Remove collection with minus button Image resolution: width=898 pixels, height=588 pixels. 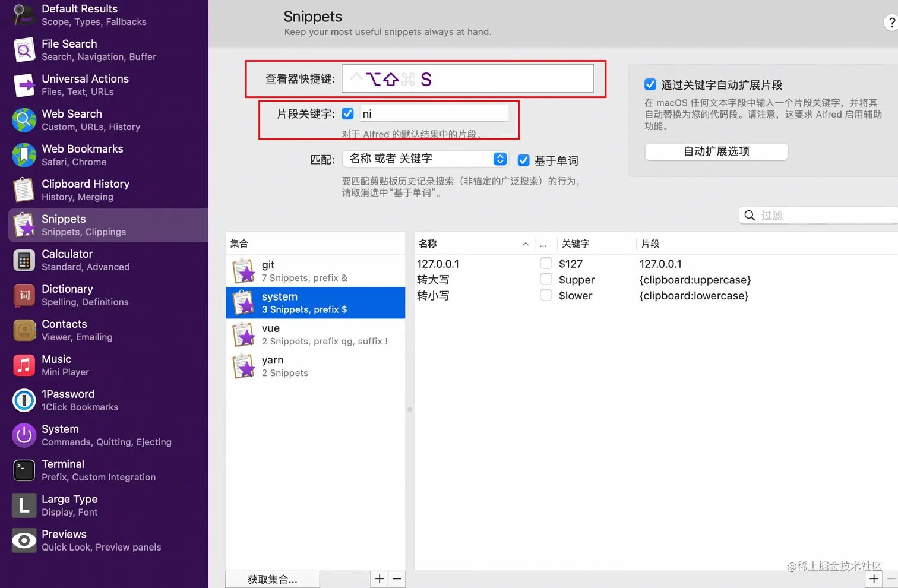pyautogui.click(x=397, y=579)
